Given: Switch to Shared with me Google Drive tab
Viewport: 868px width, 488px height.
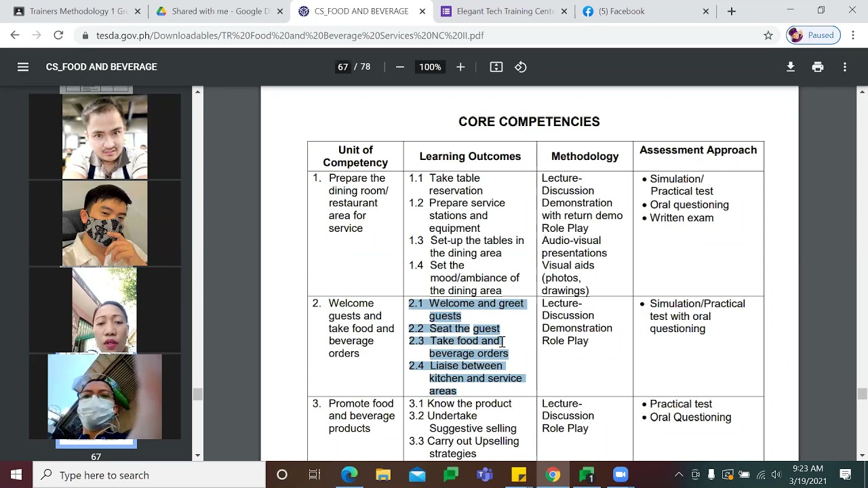Looking at the screenshot, I should click(x=219, y=12).
